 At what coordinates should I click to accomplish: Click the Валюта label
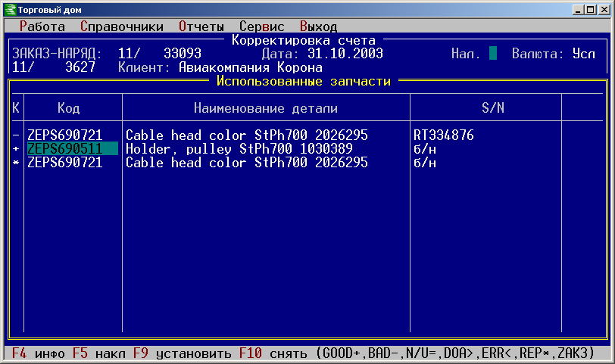pos(538,53)
